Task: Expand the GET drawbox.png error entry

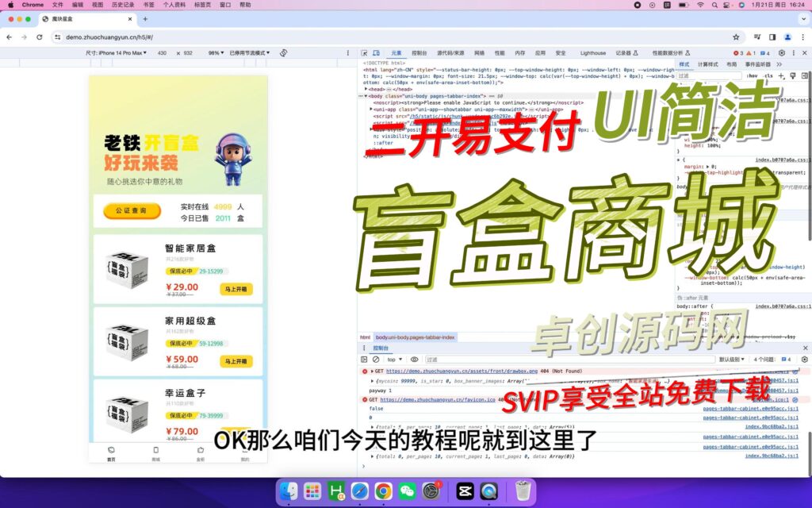Action: [x=373, y=371]
